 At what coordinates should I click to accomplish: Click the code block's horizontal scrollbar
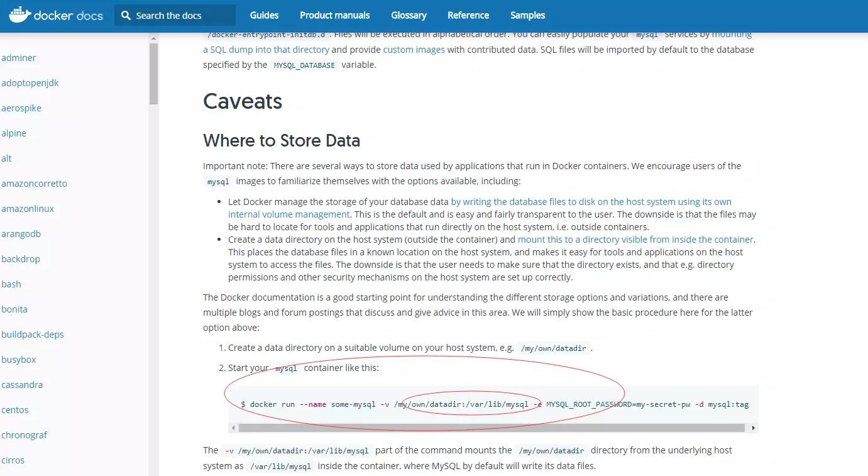[490, 427]
